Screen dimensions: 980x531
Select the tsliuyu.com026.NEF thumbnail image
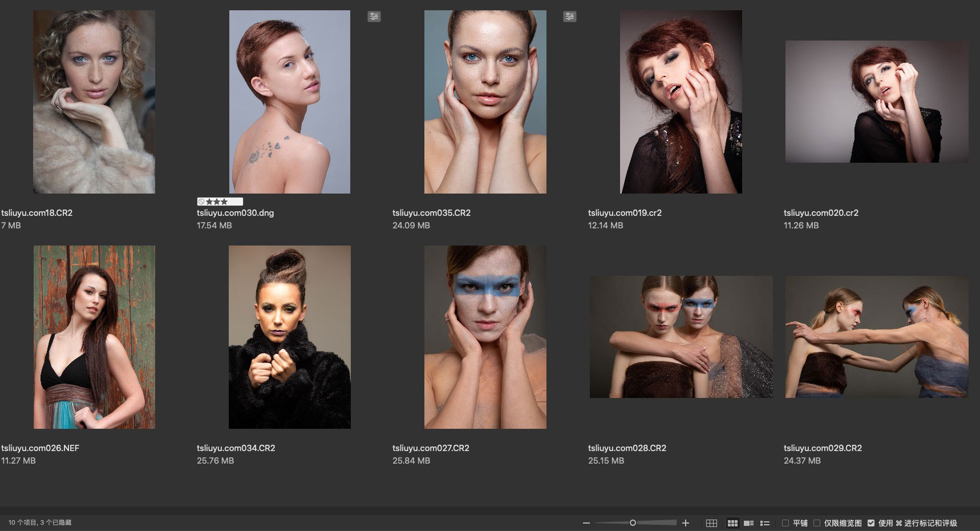94,337
